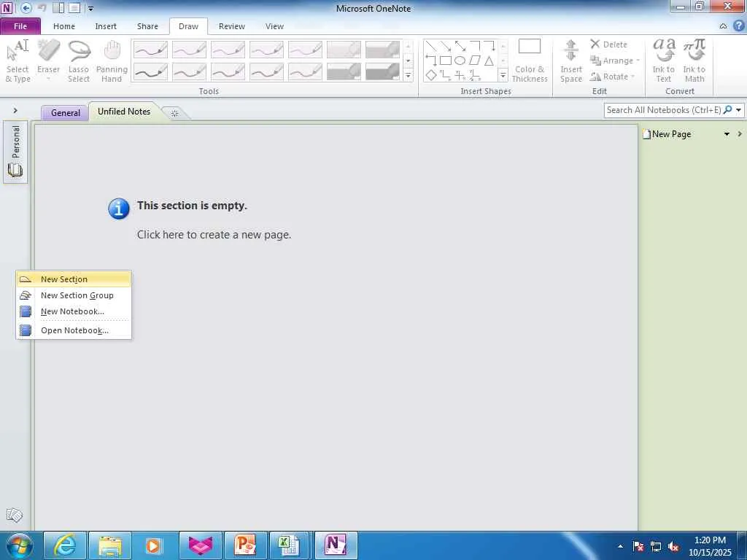Viewport: 747px width, 560px height.
Task: Collapse the page tabs pane chevron
Action: pos(740,134)
